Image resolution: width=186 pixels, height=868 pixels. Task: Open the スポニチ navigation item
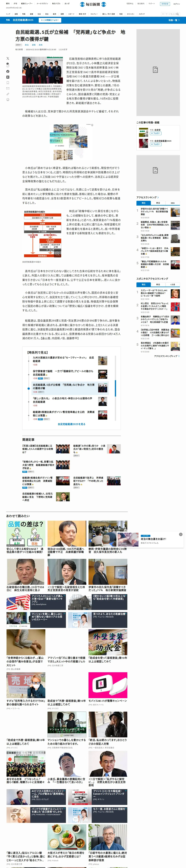(x=142, y=14)
